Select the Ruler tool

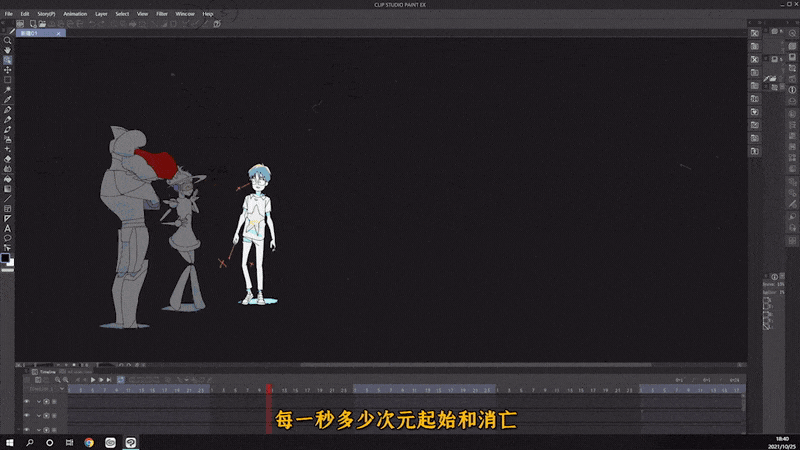[x=7, y=218]
